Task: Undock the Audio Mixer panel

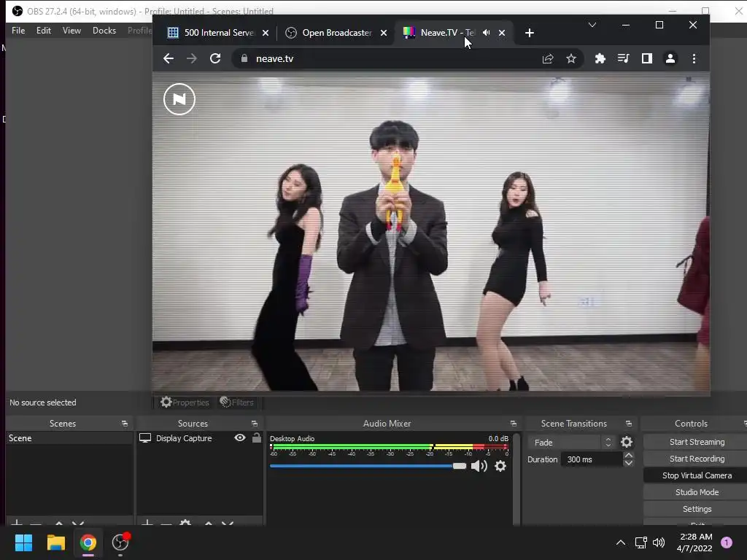Action: click(513, 424)
